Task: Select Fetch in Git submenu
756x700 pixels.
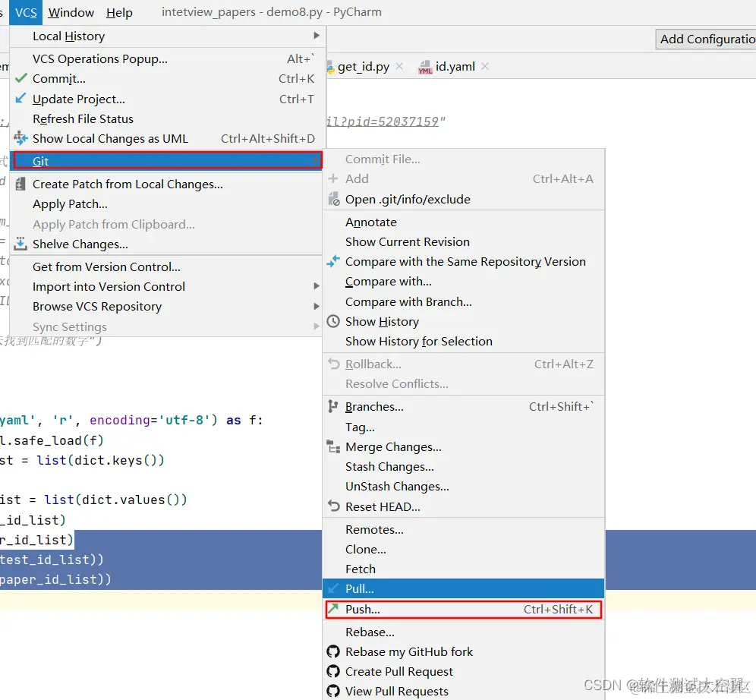Action: point(463,569)
